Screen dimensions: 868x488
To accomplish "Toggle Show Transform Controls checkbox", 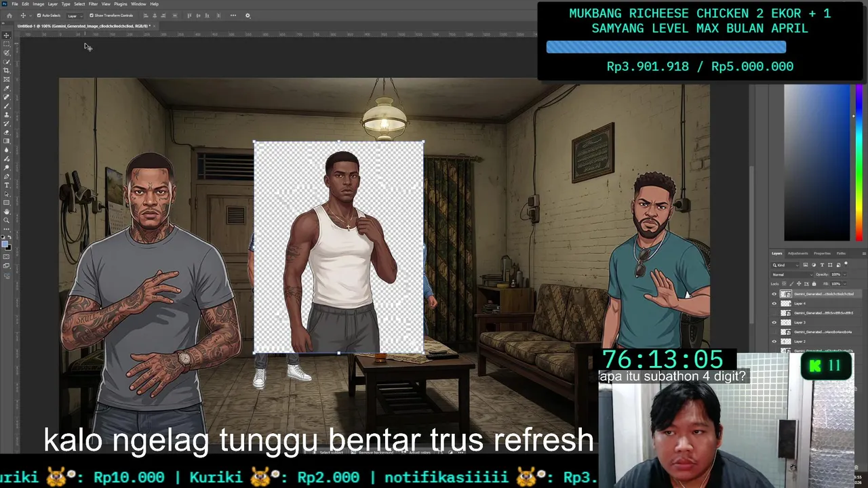I will coord(92,16).
